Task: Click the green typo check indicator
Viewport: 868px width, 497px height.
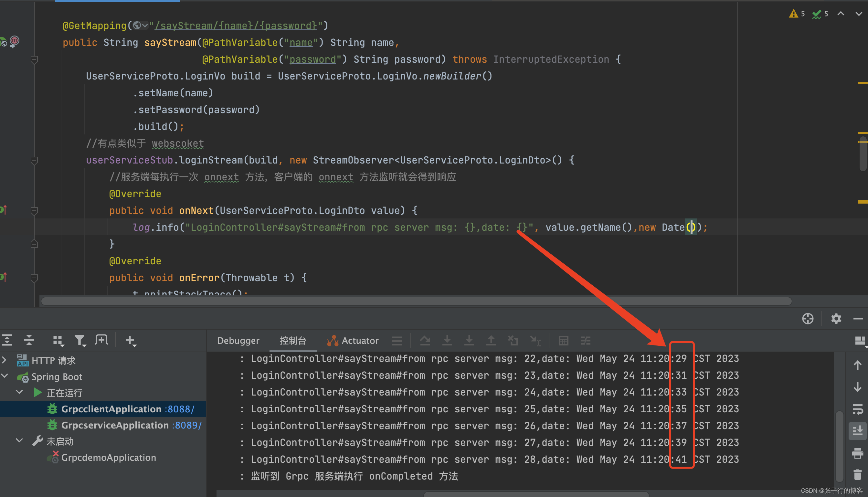Action: pos(817,14)
